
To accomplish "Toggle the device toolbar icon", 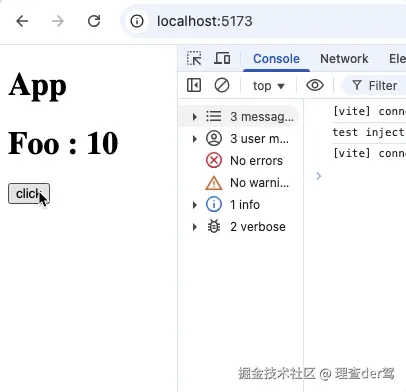I will (x=222, y=58).
